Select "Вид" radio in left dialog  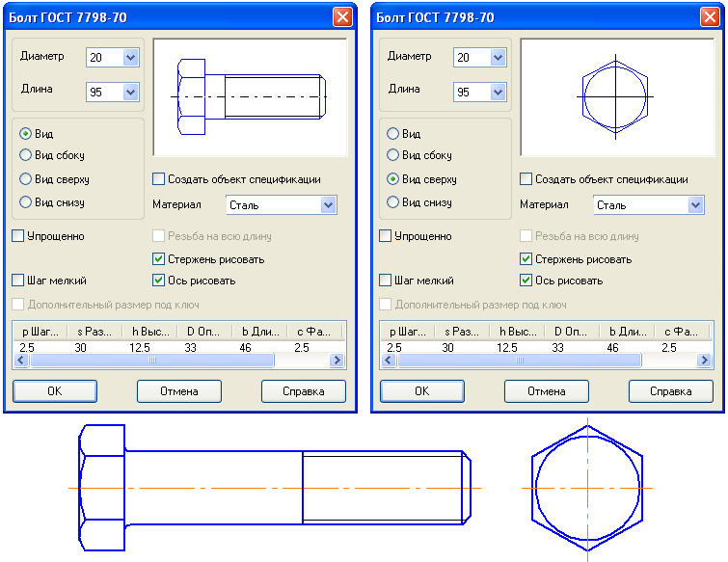click(25, 134)
